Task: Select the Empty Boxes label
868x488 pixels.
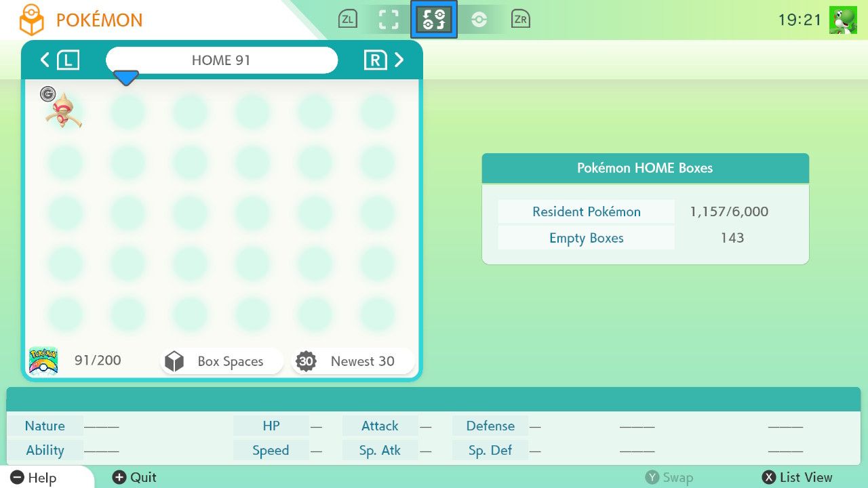Action: pyautogui.click(x=587, y=238)
